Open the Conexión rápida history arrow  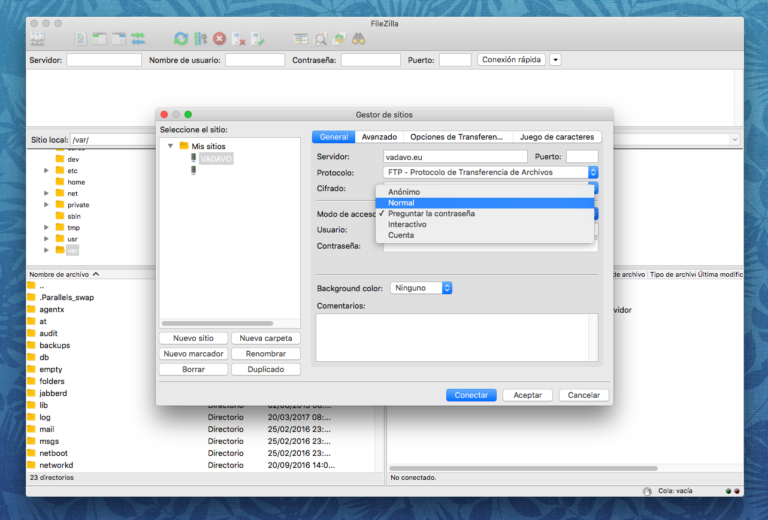tap(555, 60)
